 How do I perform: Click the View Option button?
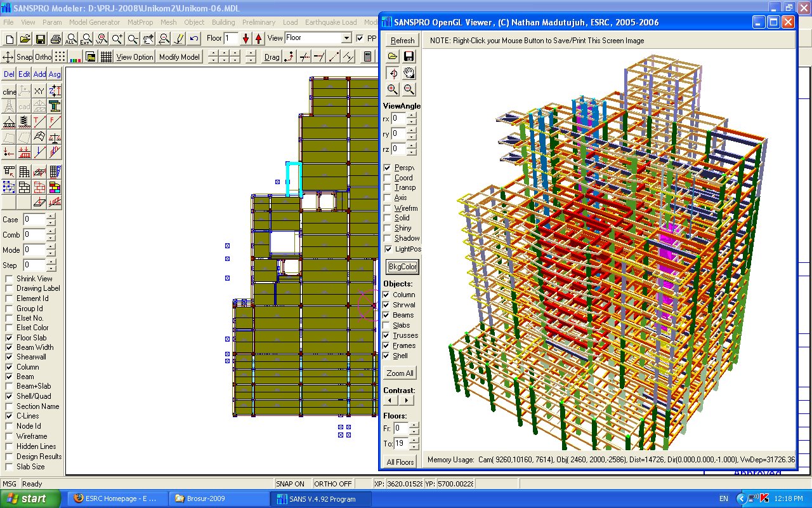click(x=135, y=57)
